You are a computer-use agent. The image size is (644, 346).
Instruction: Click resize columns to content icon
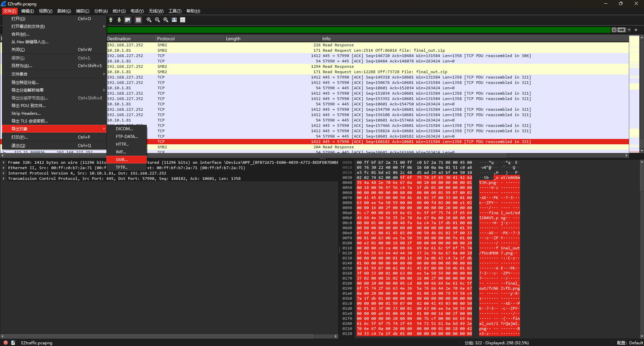174,20
